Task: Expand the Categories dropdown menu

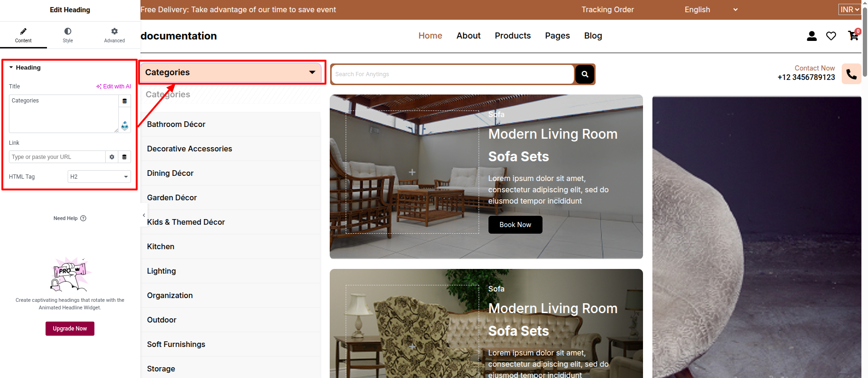Action: (312, 72)
